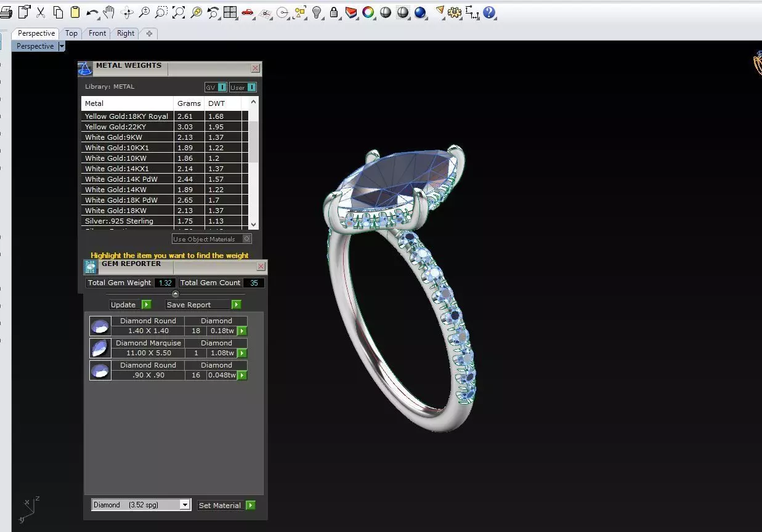Select the Silver:.925 Sterling row
The width and height of the screenshot is (762, 532).
(x=165, y=221)
